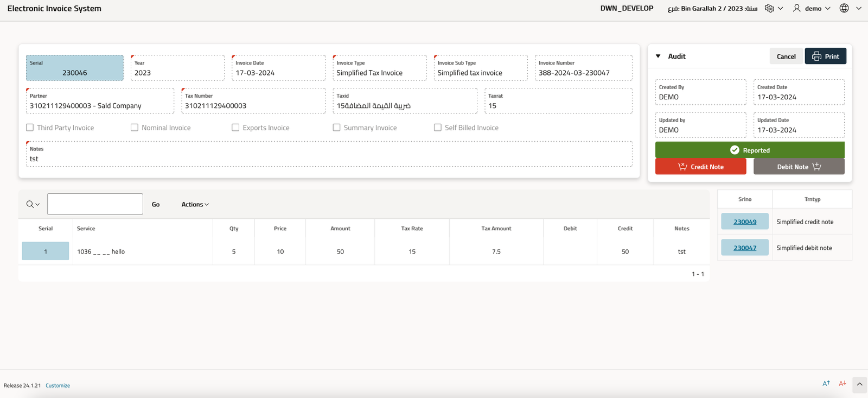Select serial 1 row cell

(x=46, y=251)
